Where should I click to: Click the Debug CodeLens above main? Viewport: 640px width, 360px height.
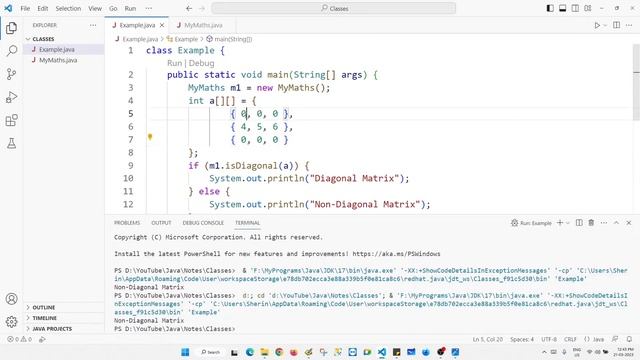click(x=202, y=63)
